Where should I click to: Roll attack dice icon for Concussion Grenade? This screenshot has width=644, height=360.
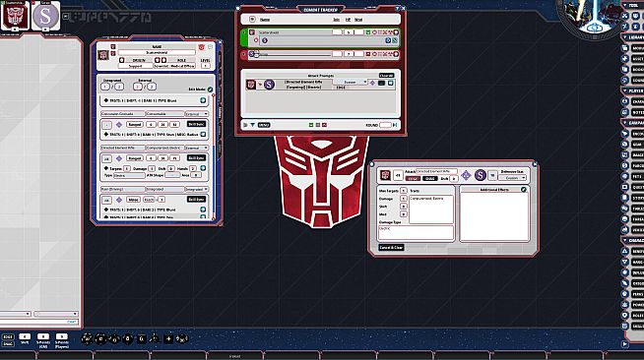tap(119, 124)
